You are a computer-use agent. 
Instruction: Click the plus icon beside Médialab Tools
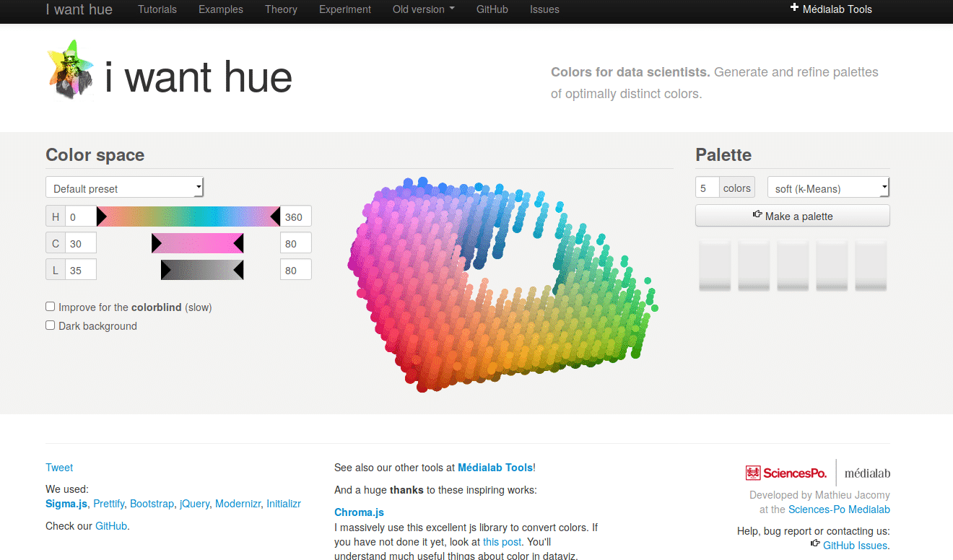click(795, 9)
